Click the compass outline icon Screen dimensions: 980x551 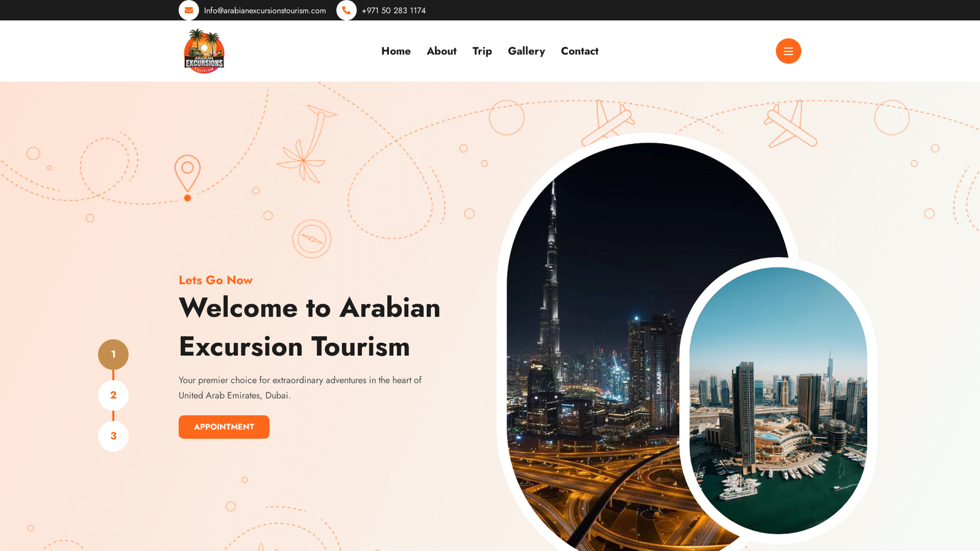tap(312, 239)
